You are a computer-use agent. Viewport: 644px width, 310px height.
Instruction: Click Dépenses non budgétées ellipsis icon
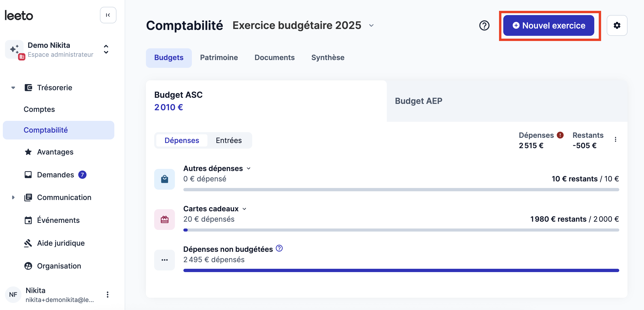tap(165, 260)
